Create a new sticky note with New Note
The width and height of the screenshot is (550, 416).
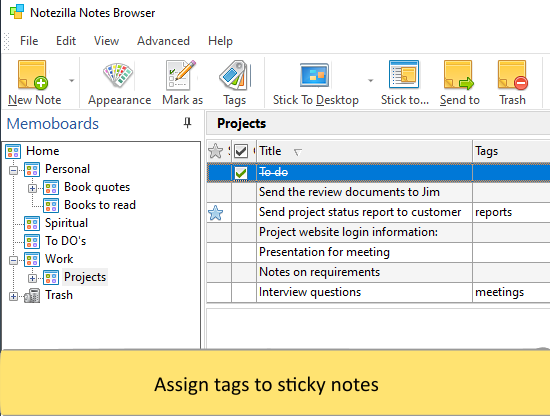tap(34, 83)
